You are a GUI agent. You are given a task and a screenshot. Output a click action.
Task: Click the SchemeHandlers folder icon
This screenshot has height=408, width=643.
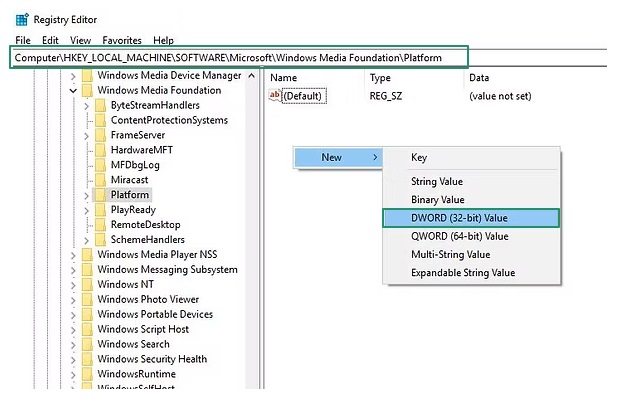tap(100, 239)
